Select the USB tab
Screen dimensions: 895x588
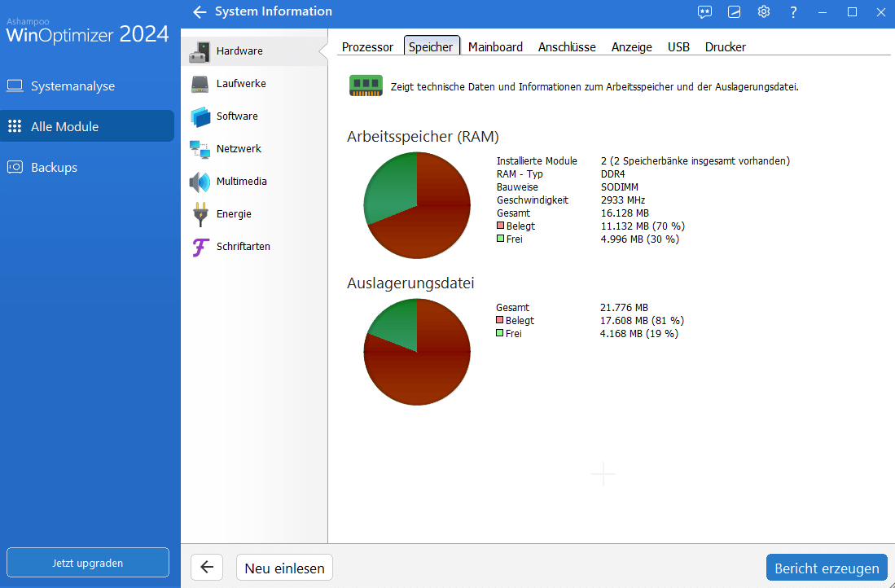click(678, 46)
